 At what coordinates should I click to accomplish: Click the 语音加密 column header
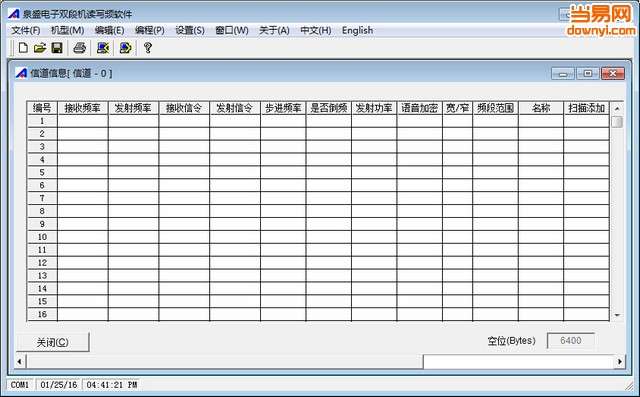coord(420,108)
